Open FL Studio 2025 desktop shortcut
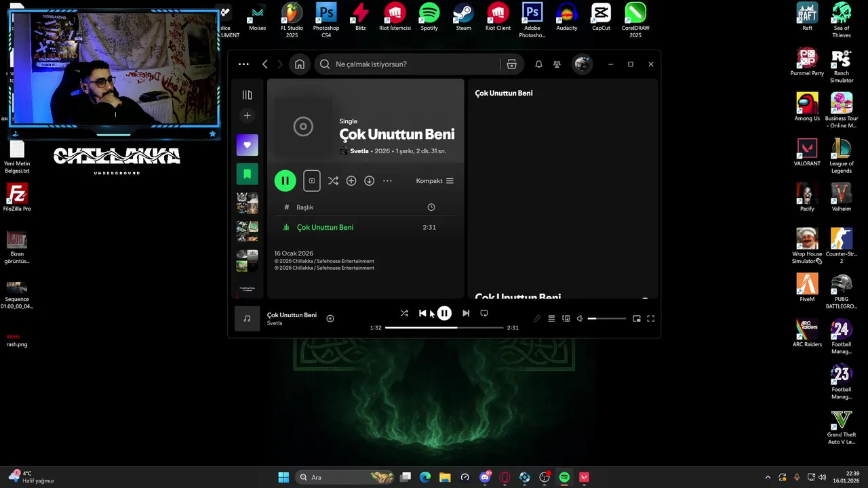The image size is (868, 488). (292, 20)
